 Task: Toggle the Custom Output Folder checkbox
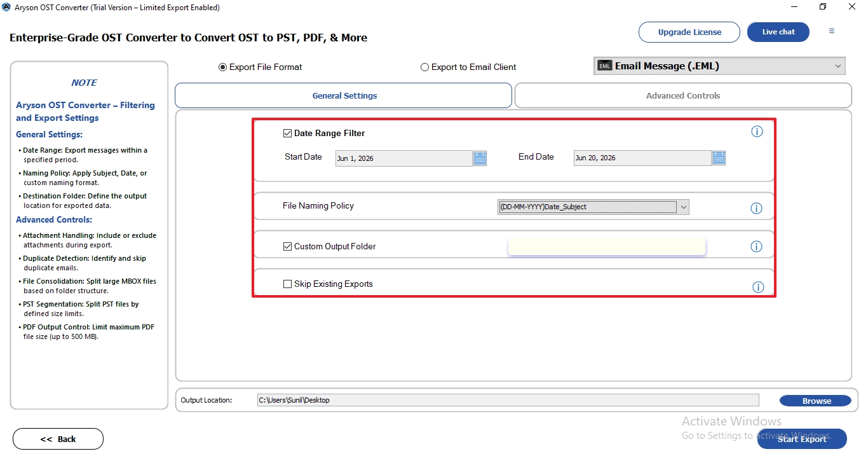coord(287,246)
